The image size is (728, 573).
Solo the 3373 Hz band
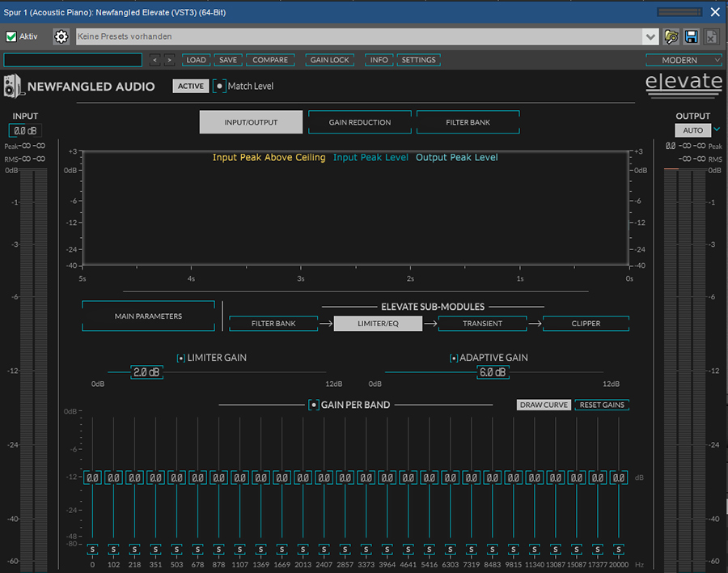(x=366, y=550)
